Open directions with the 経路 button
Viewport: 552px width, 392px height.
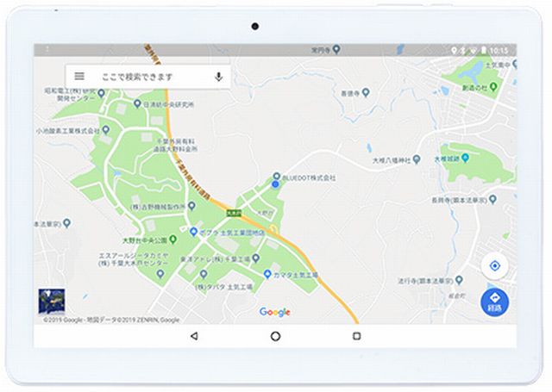click(x=494, y=302)
